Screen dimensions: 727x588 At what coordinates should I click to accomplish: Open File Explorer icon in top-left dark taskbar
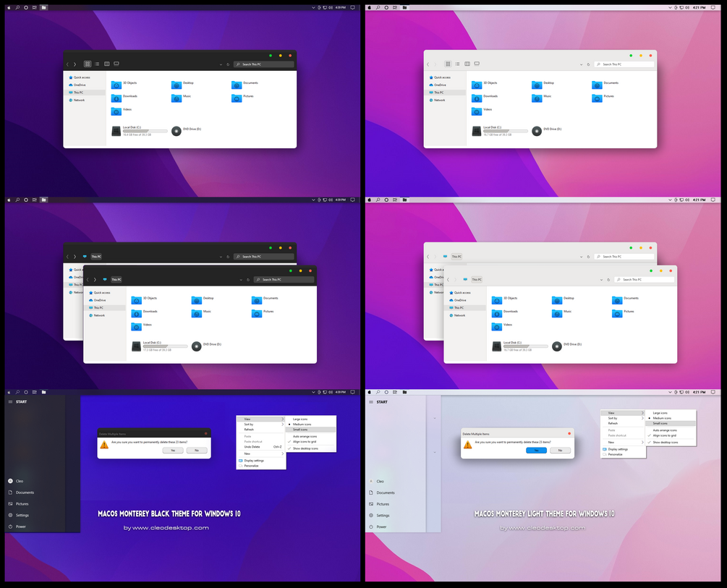(x=43, y=7)
